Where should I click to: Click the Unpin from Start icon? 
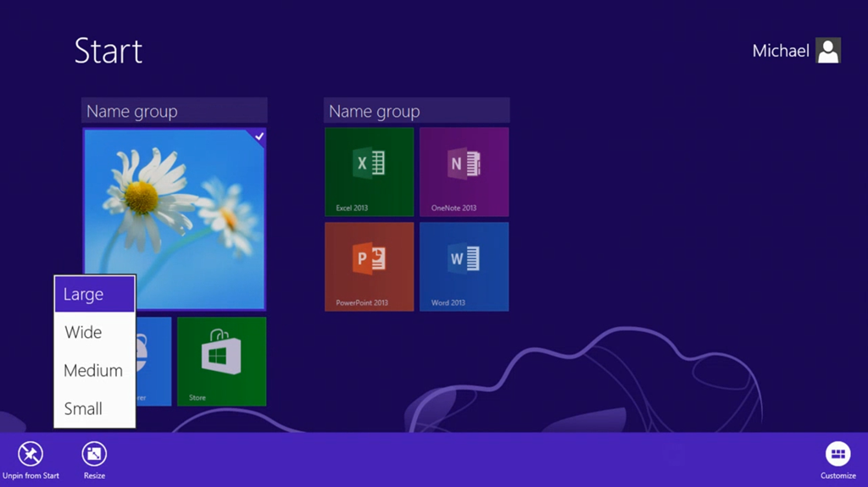click(x=31, y=454)
